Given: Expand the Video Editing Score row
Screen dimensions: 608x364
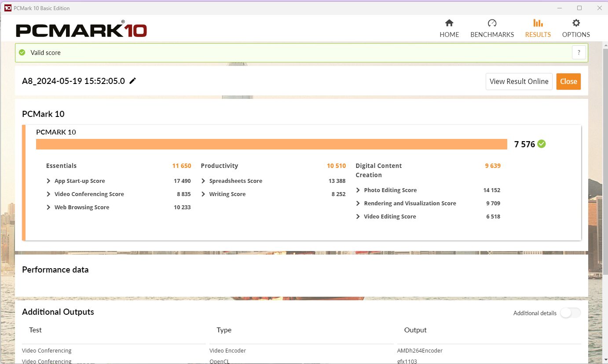Looking at the screenshot, I should click(358, 217).
